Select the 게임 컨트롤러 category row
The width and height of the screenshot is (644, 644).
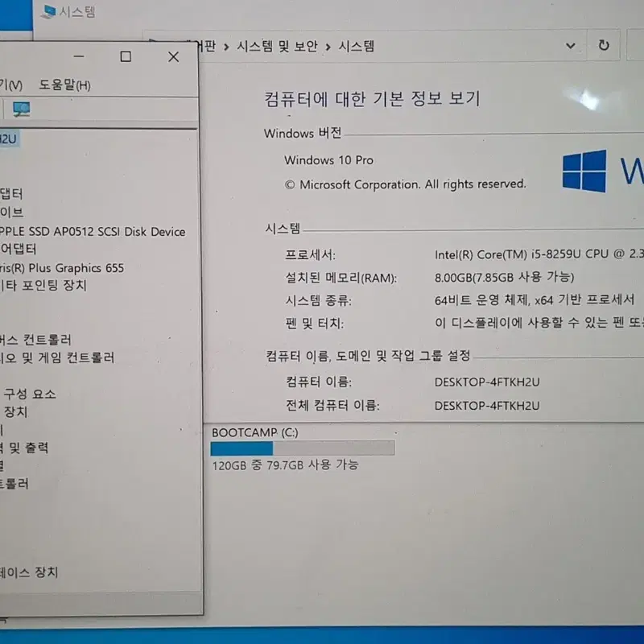click(57, 357)
